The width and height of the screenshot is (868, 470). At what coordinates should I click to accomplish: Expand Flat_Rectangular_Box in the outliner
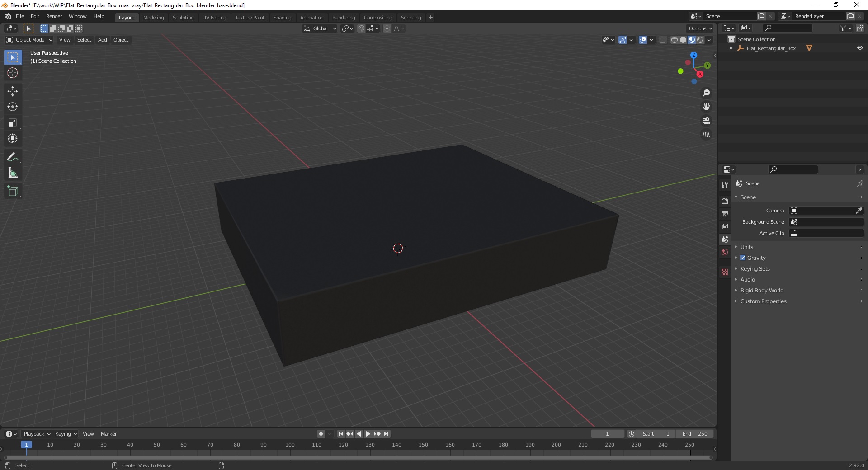[731, 48]
